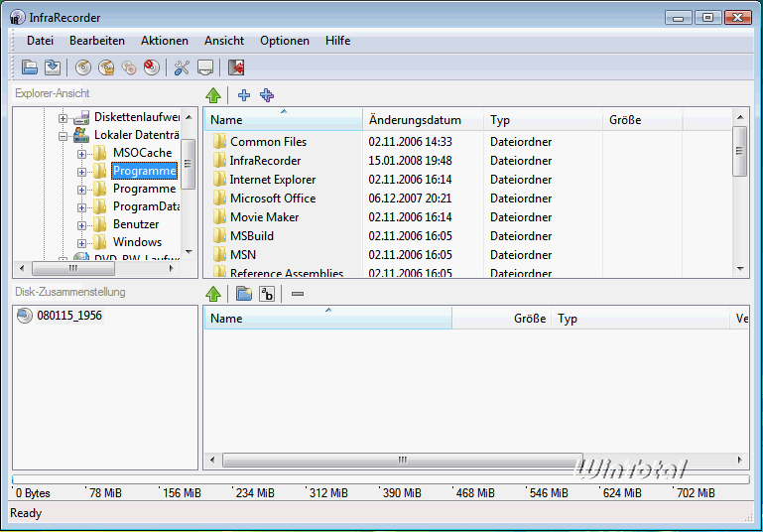763x532 pixels.
Task: Click the 15.01.2008 19:48 date cell
Action: click(410, 161)
